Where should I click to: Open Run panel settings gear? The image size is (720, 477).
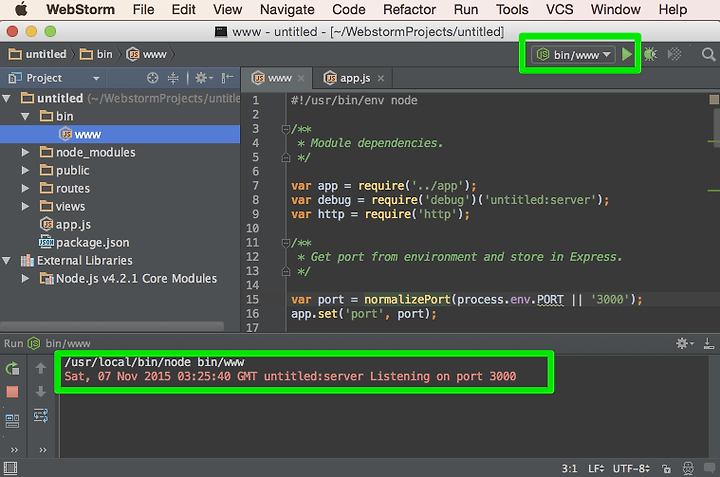(685, 343)
